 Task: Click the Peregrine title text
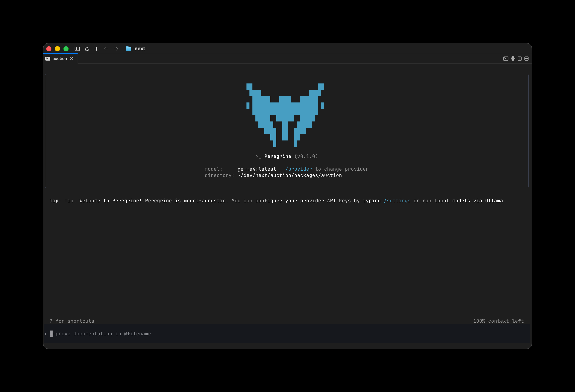tap(278, 157)
